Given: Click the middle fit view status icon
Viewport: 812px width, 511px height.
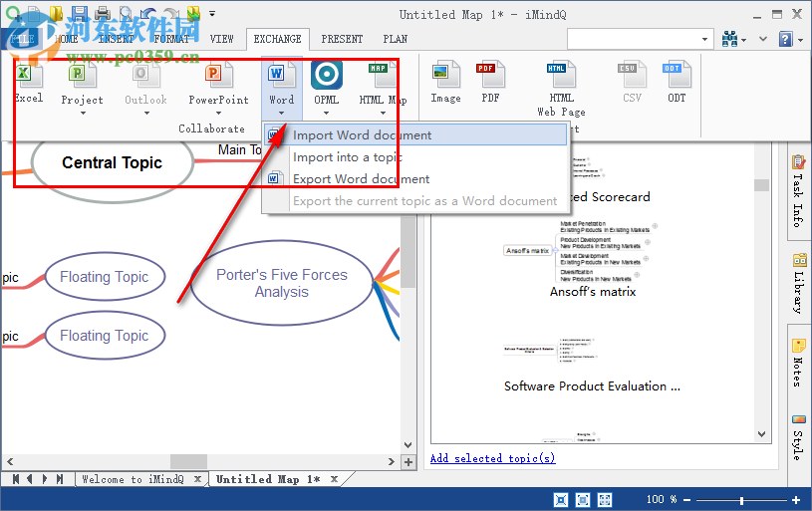Looking at the screenshot, I should point(583,500).
